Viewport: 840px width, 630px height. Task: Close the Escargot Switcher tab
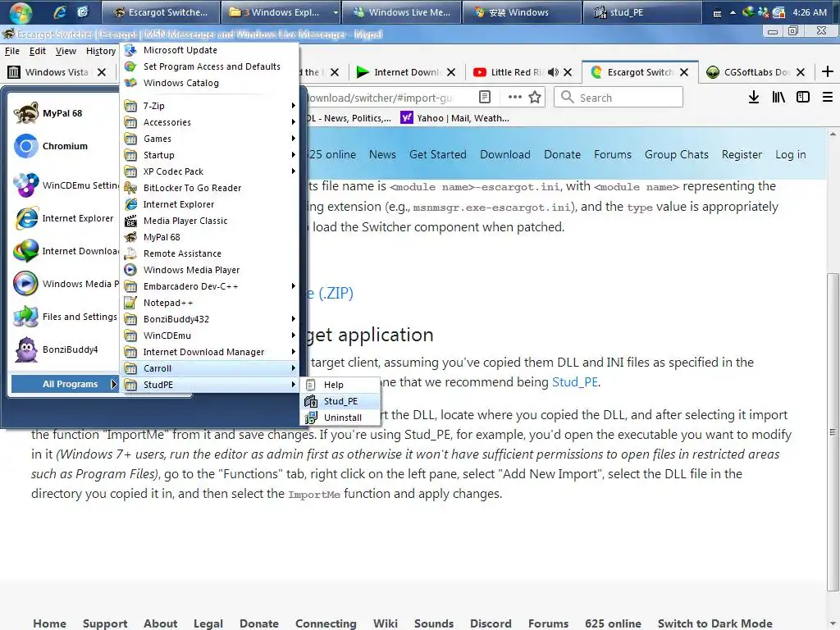tap(684, 72)
